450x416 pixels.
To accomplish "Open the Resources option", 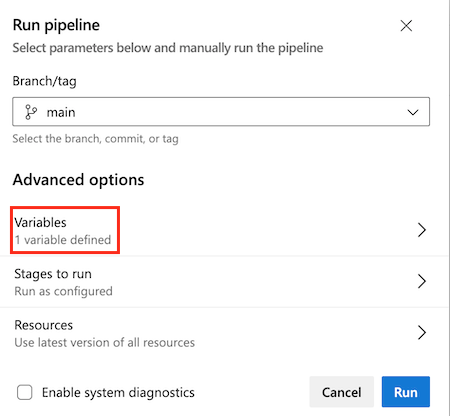I will [x=224, y=333].
